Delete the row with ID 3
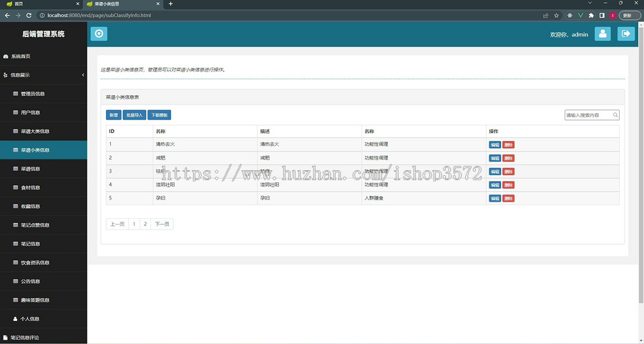The image size is (644, 344). click(x=509, y=172)
